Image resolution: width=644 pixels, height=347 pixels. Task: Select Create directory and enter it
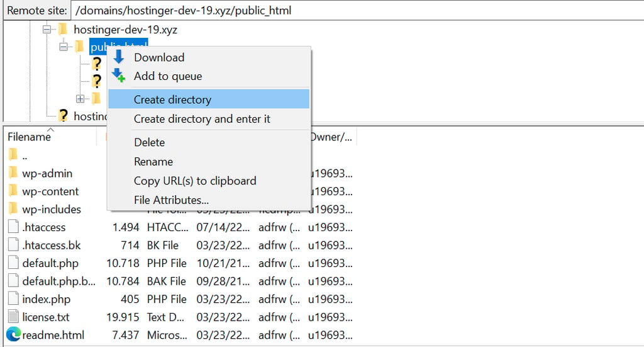click(202, 119)
